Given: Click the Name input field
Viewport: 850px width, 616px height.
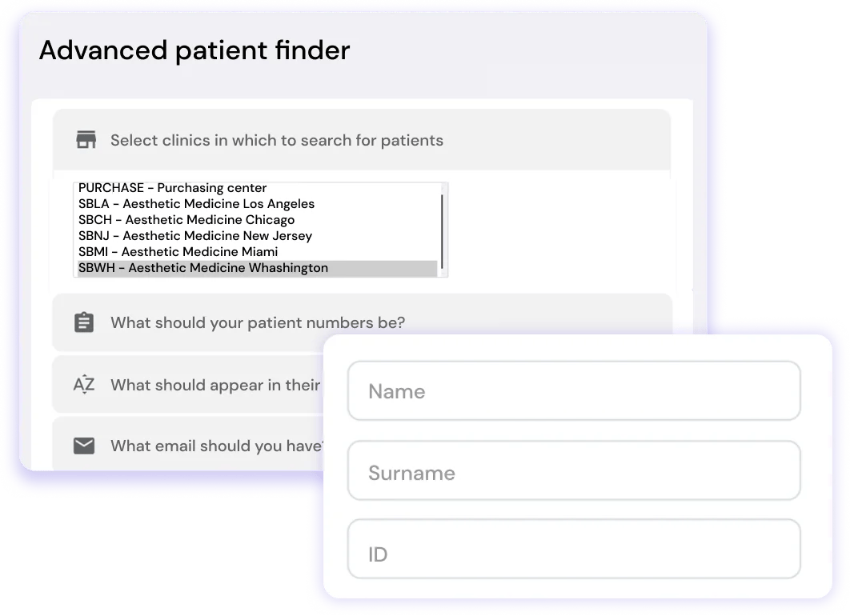Looking at the screenshot, I should [x=573, y=390].
